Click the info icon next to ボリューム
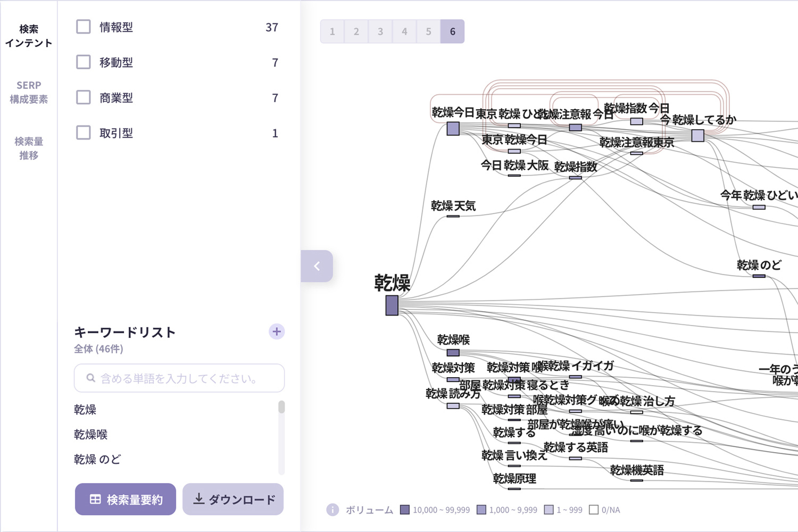The height and width of the screenshot is (532, 798). [332, 510]
